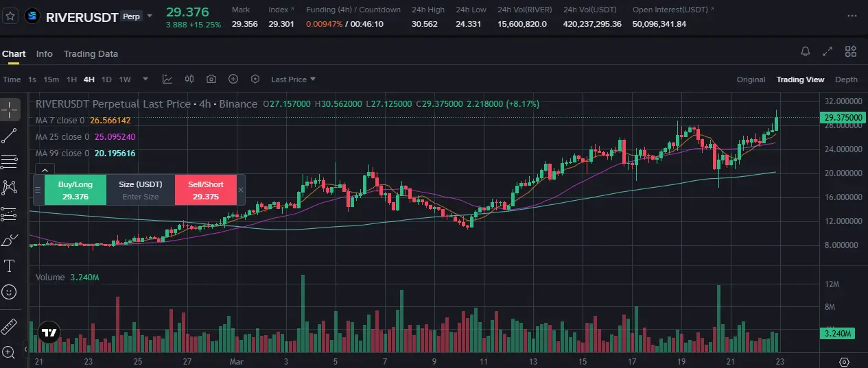Switch to the Chart tab
868x368 pixels.
coord(14,53)
